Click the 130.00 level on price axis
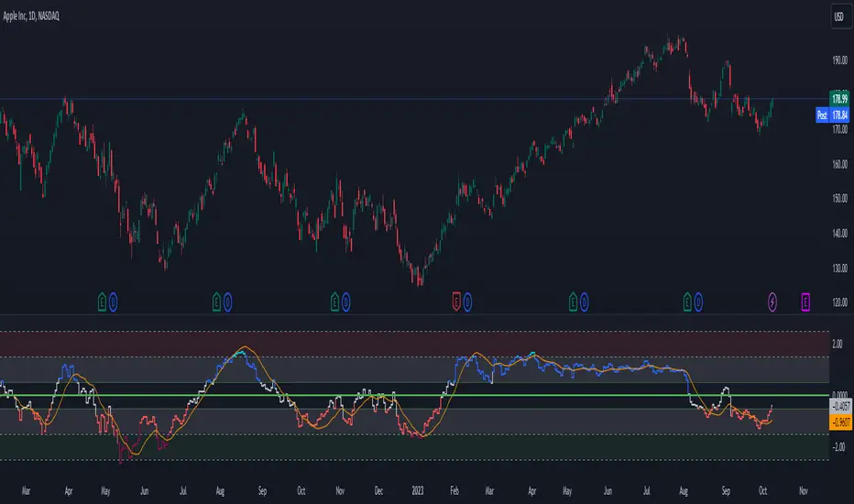Viewport: 854px width, 504px height. [x=838, y=268]
